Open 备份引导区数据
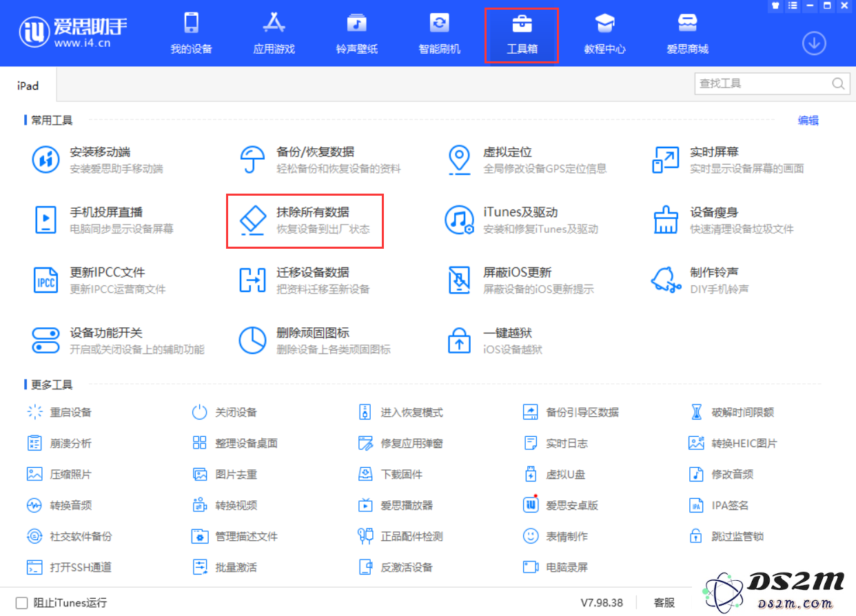Screen dimensions: 856x616 click(571, 412)
